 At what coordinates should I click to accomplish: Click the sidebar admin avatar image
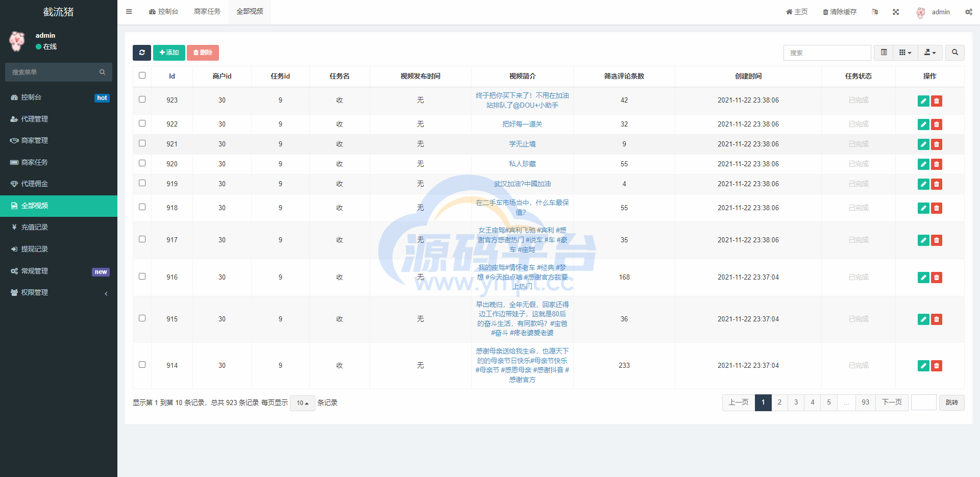(17, 41)
